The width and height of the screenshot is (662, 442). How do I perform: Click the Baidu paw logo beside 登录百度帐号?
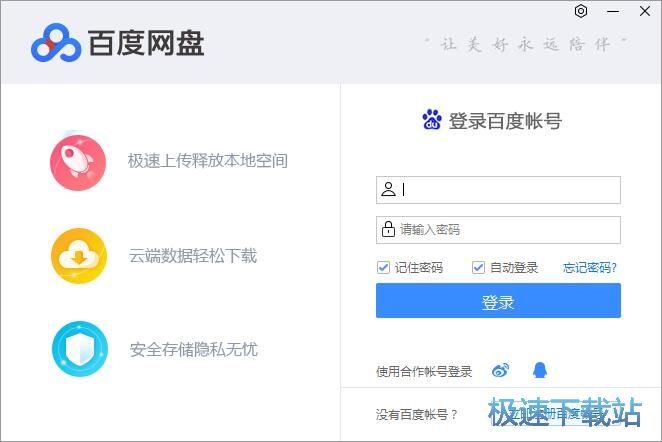[x=432, y=119]
